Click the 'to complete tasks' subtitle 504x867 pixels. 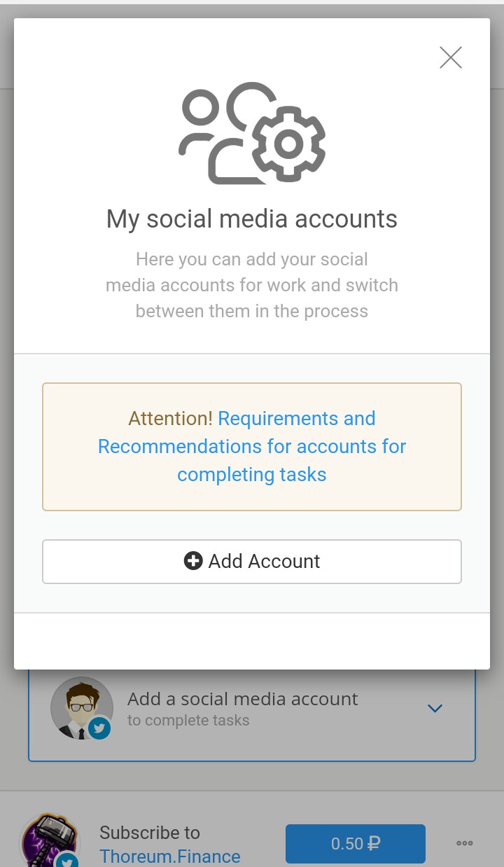coord(188,721)
